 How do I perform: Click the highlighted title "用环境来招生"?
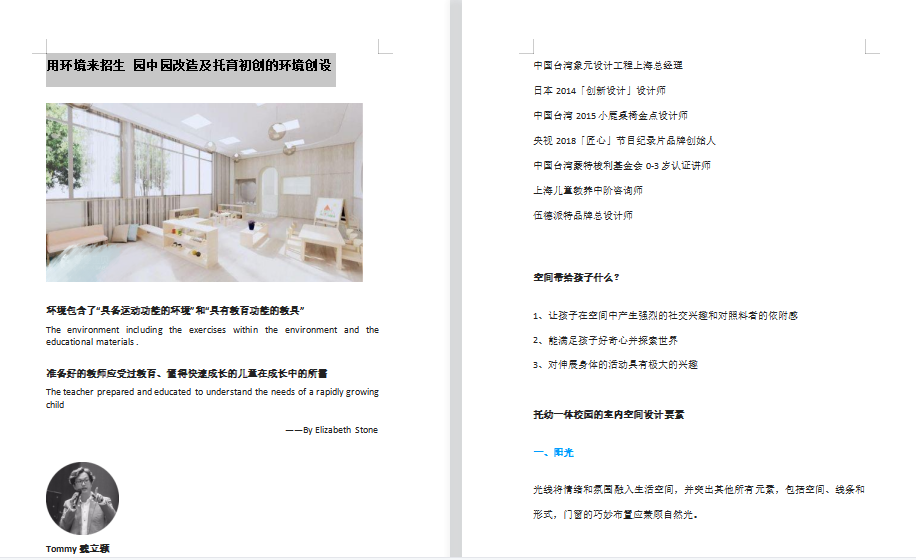[86, 66]
